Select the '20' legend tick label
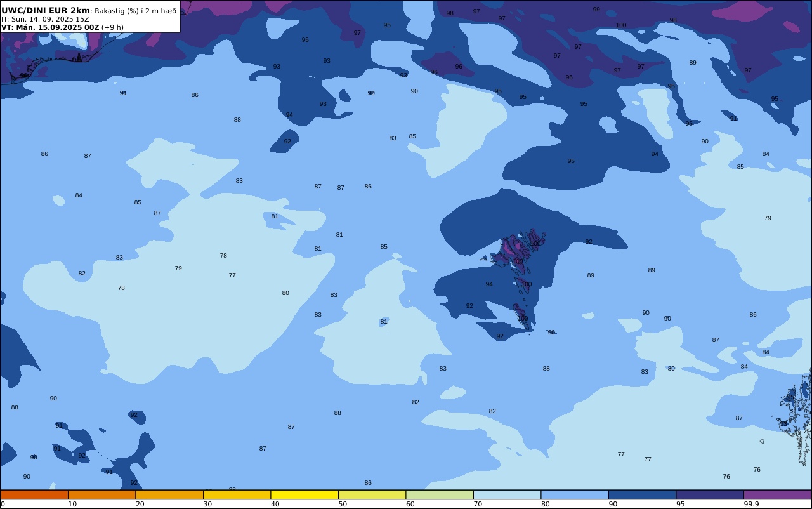The height and width of the screenshot is (509, 812). coord(140,504)
